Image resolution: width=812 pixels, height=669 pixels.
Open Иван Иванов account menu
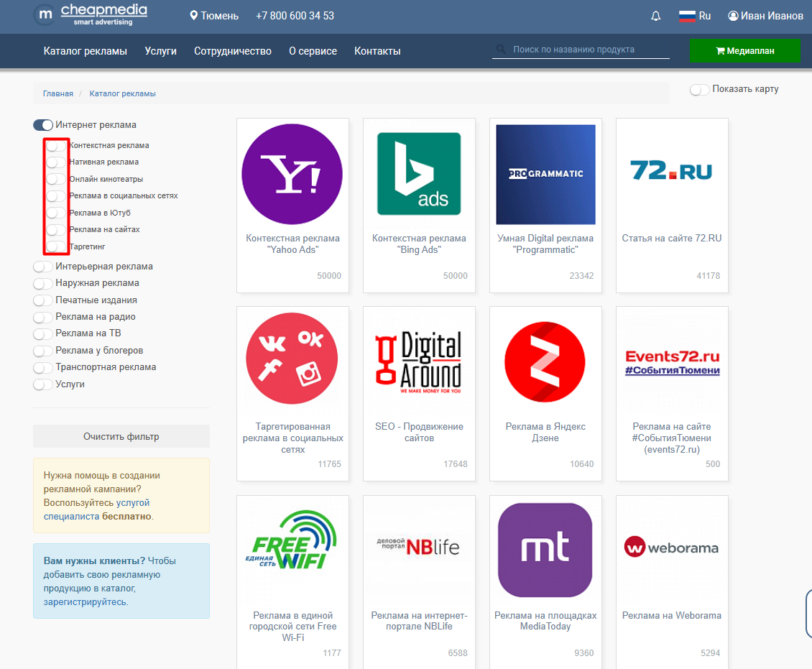[x=765, y=16]
